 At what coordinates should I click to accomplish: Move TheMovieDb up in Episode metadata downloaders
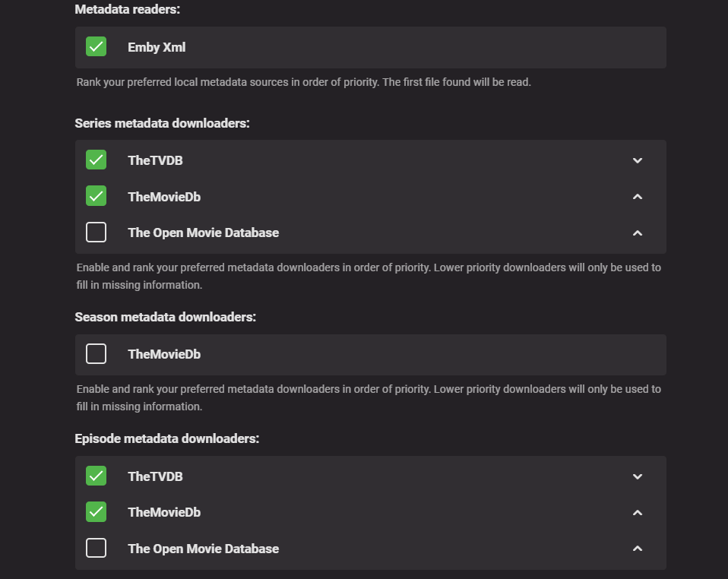[x=638, y=513]
